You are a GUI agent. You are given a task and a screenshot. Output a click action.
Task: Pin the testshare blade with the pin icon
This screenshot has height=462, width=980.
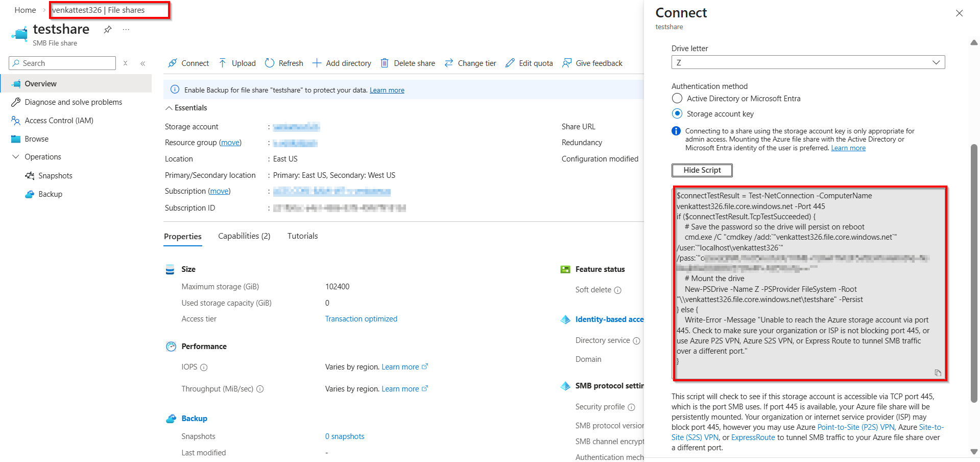point(107,30)
